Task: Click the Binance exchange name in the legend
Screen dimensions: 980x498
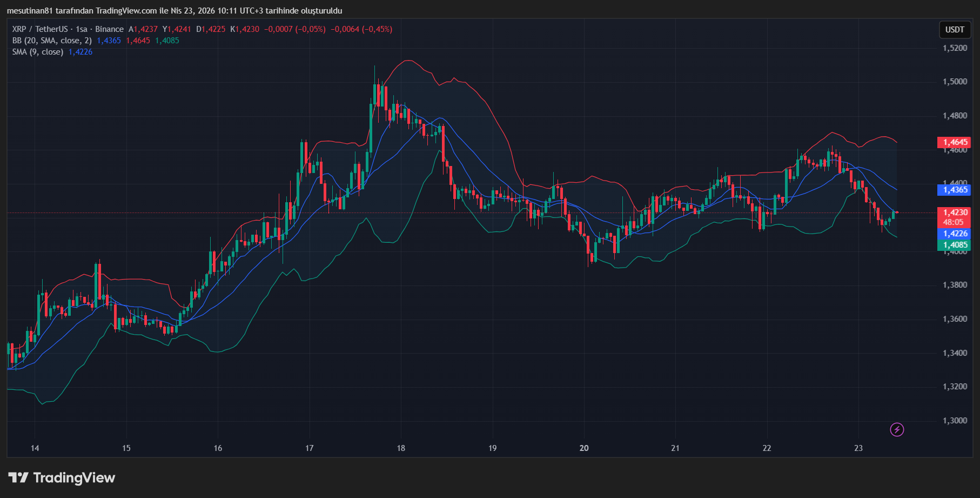Action: [x=109, y=29]
